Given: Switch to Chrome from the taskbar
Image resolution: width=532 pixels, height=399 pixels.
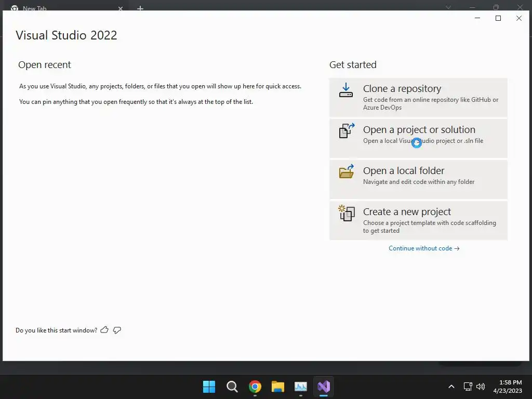Looking at the screenshot, I should click(255, 387).
